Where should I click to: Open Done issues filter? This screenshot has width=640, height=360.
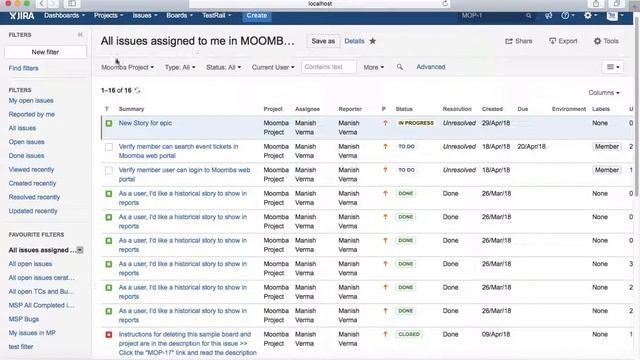tap(27, 156)
